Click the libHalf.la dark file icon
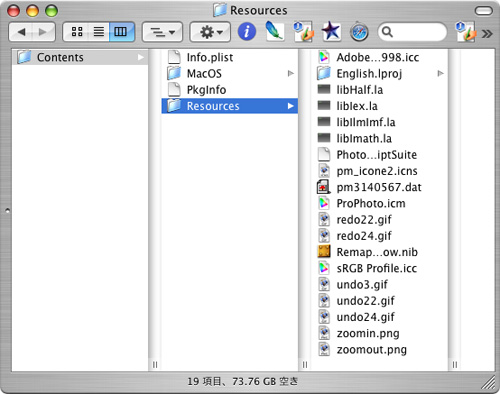 click(x=324, y=89)
